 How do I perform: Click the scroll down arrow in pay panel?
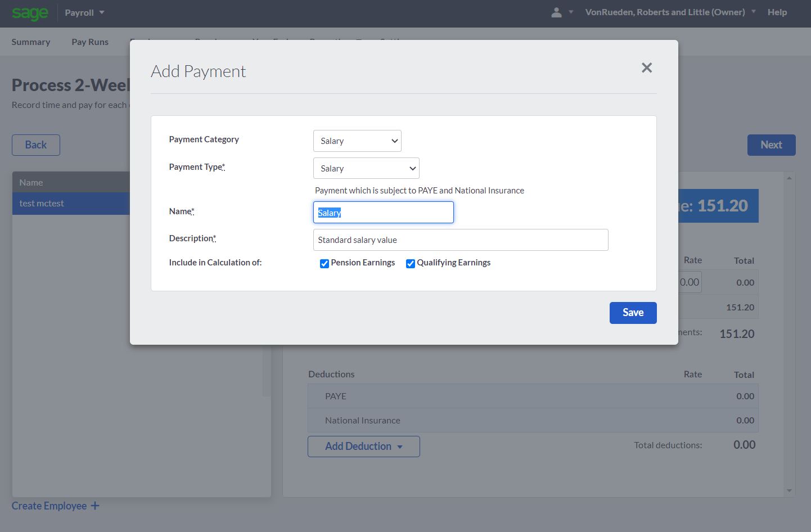tap(789, 490)
